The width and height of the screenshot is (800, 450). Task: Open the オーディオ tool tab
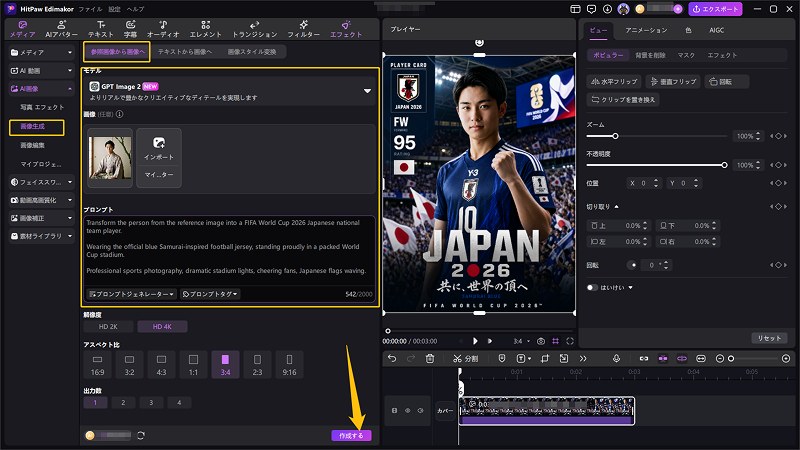pos(163,29)
